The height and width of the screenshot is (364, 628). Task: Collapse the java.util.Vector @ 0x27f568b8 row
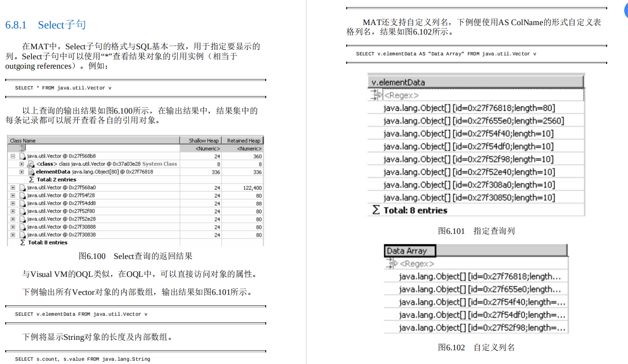click(x=13, y=156)
